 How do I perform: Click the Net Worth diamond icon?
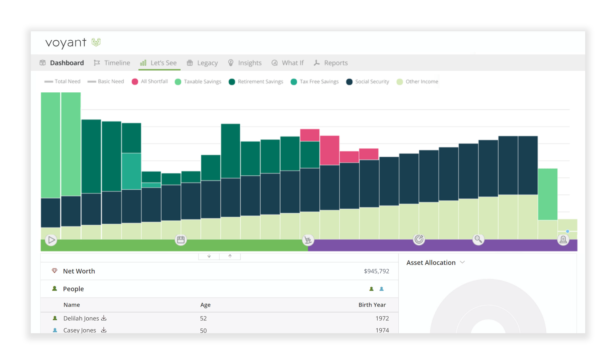coord(54,271)
